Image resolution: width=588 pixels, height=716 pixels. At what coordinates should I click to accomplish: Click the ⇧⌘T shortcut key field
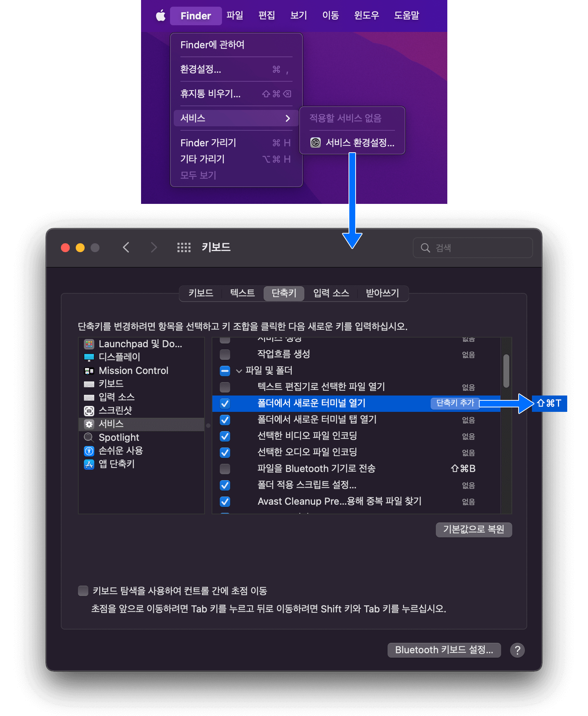(x=549, y=403)
